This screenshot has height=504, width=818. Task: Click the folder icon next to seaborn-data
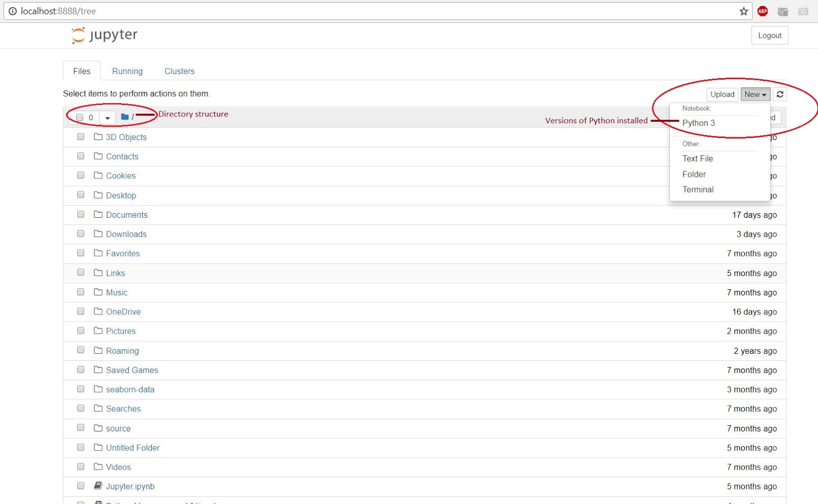coord(98,389)
